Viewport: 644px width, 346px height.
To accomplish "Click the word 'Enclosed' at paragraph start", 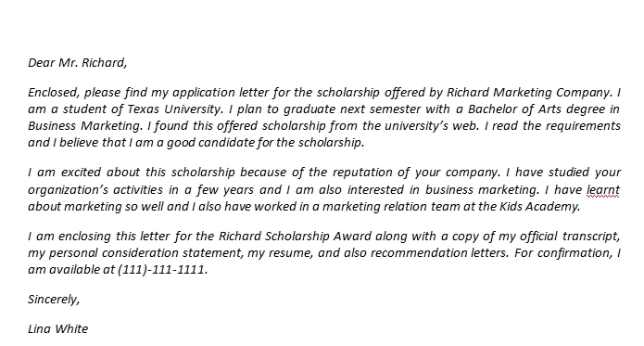I will [54, 93].
